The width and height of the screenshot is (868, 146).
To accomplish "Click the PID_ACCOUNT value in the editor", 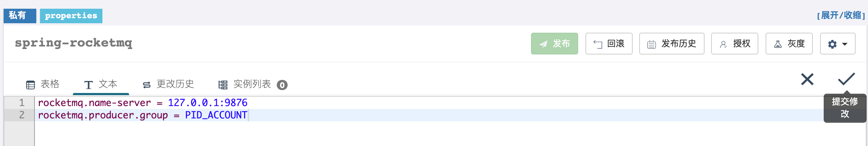I will point(216,115).
